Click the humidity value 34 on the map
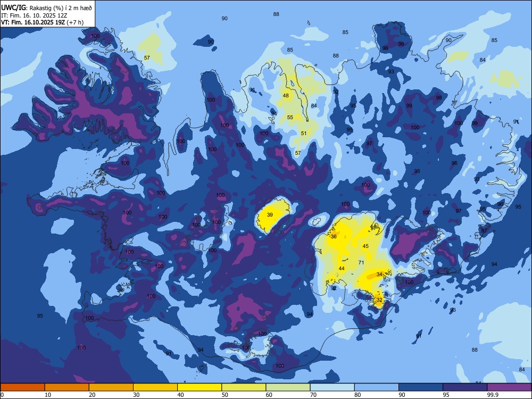 click(x=379, y=274)
